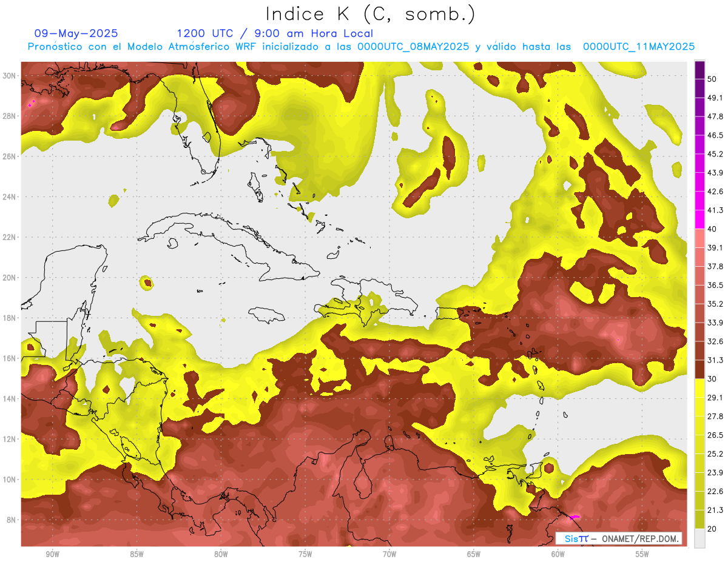This screenshot has height=562, width=728.
Task: Click the color bar value 40
Action: click(713, 229)
